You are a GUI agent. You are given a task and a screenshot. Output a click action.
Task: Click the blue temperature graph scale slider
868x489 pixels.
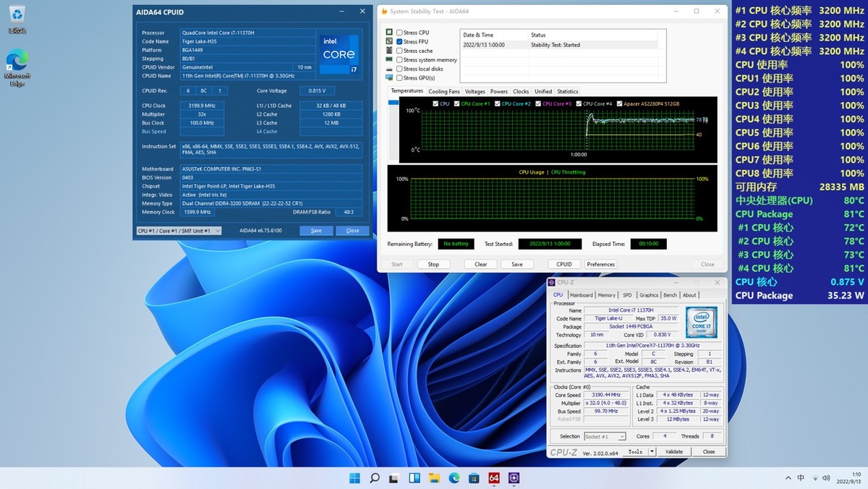pyautogui.click(x=393, y=103)
